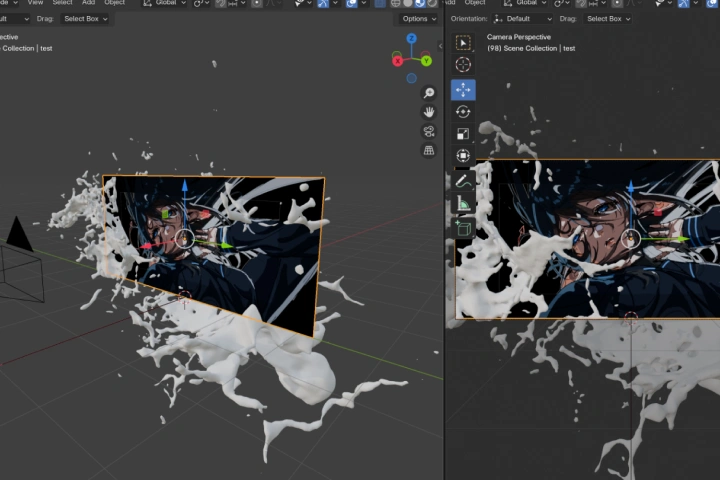This screenshot has width=720, height=480.
Task: Open the Object menu in left viewport
Action: coord(114,3)
